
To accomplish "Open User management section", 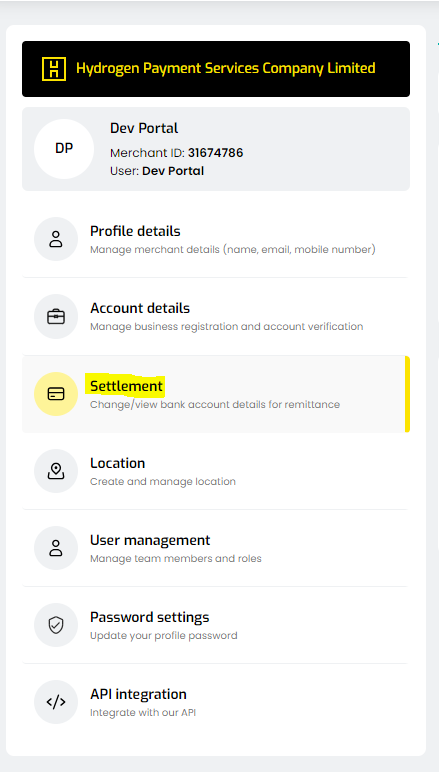I will point(216,548).
